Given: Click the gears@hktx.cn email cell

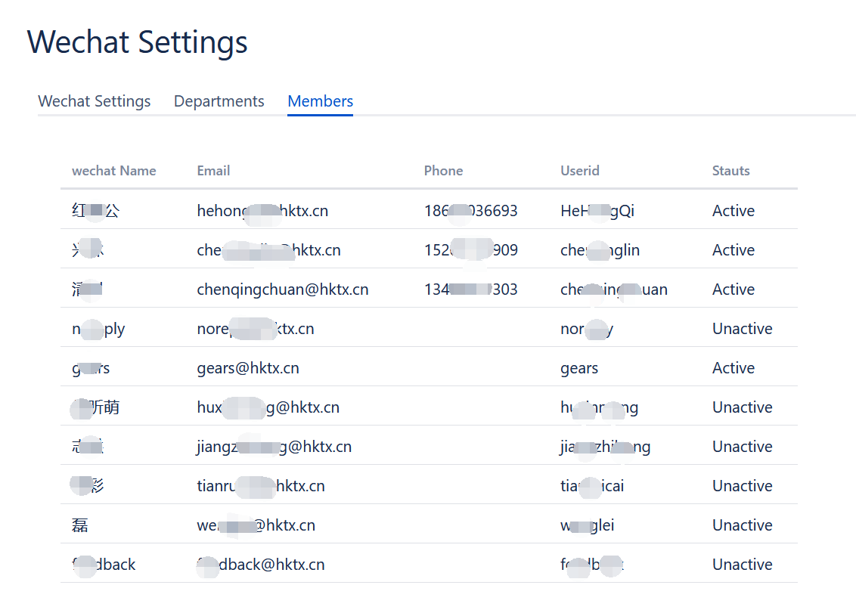Looking at the screenshot, I should click(x=248, y=368).
